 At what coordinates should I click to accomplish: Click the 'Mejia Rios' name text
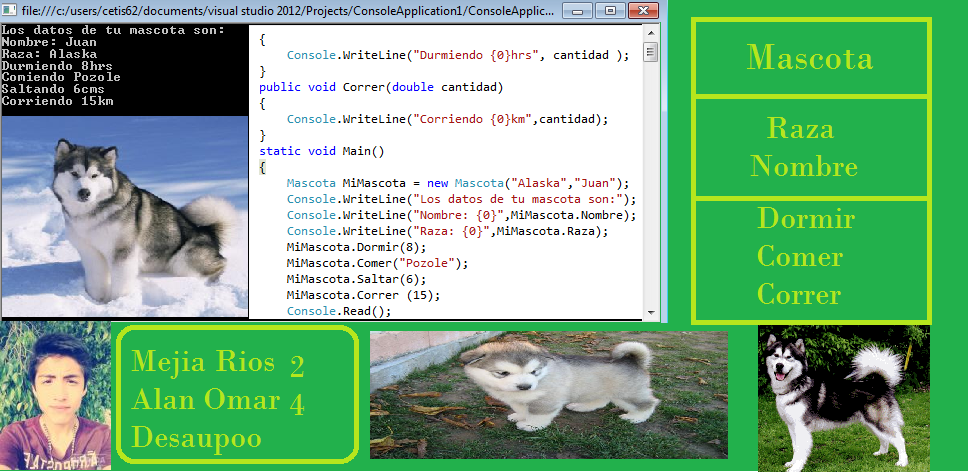203,362
